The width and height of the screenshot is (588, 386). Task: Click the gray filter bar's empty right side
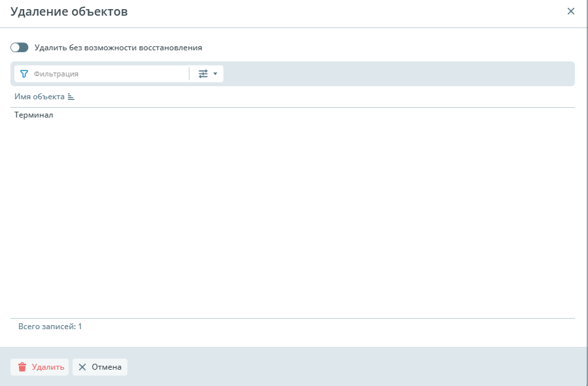pyautogui.click(x=399, y=74)
